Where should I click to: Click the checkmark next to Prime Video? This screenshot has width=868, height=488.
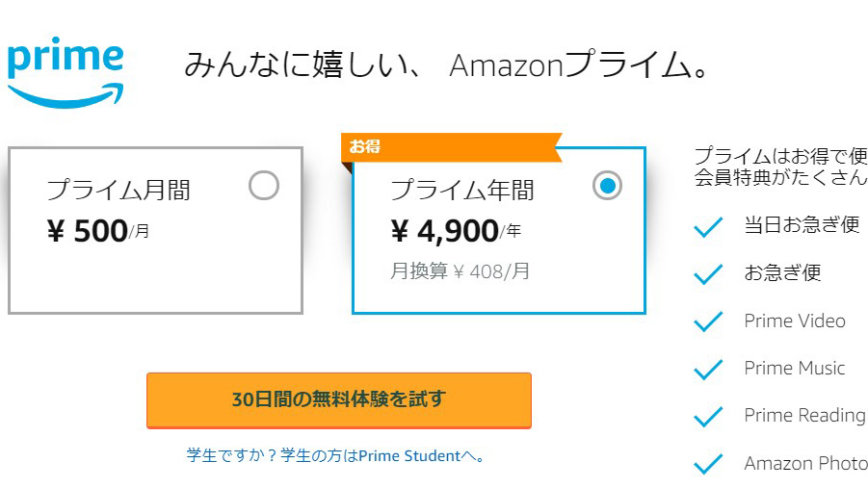(x=708, y=321)
